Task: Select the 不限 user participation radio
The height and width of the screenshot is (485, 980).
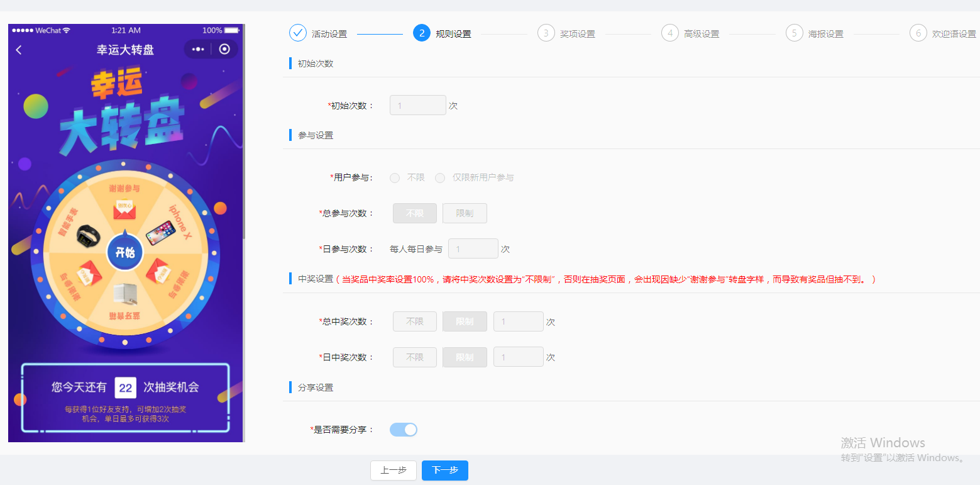Action: (395, 178)
